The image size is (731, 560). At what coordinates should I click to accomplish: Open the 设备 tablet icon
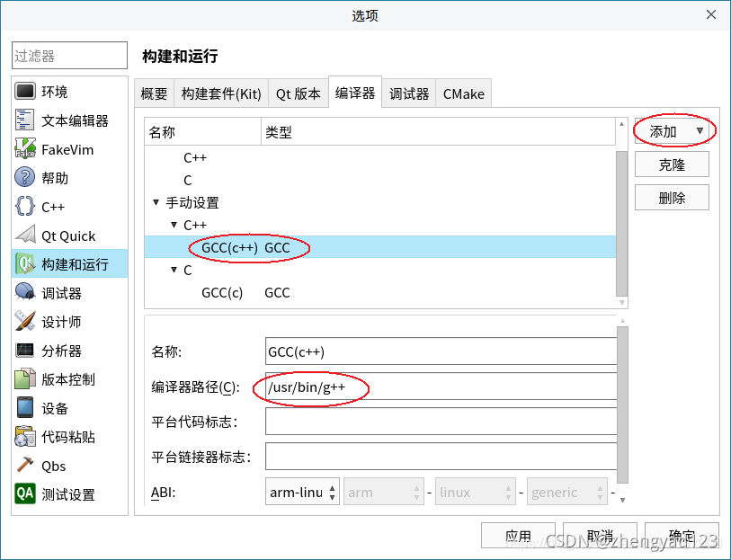24,408
